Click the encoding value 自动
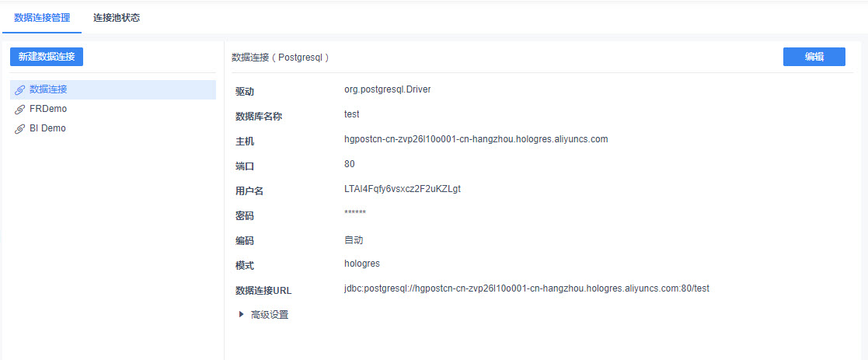This screenshot has height=360, width=868. [354, 240]
